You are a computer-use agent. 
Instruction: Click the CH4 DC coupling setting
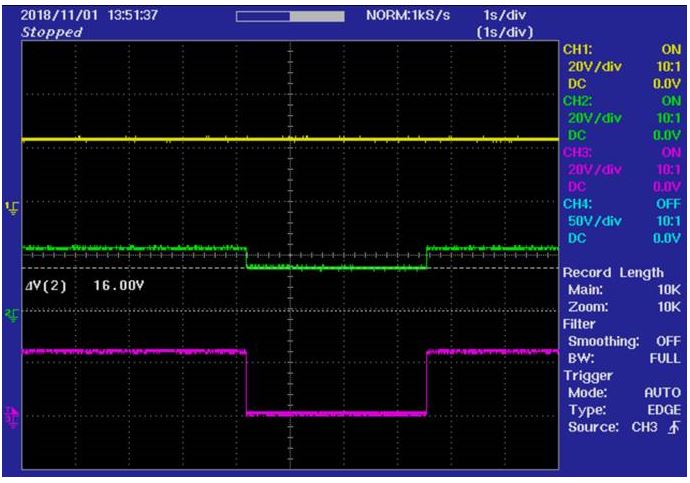coord(576,238)
